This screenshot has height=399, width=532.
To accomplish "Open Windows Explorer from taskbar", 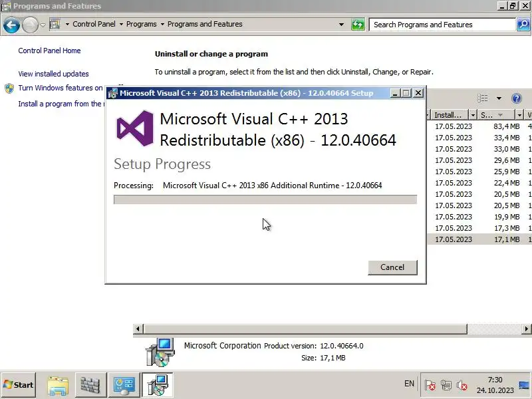I will click(x=58, y=385).
